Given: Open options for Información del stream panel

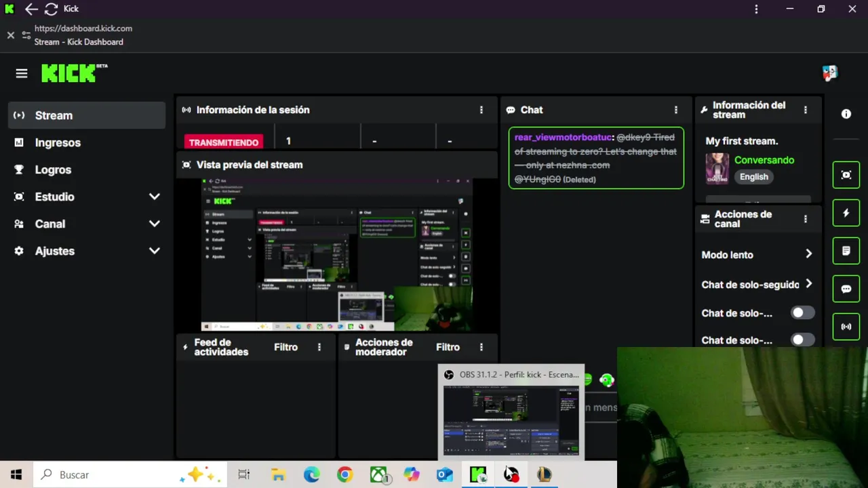Looking at the screenshot, I should pos(805,110).
